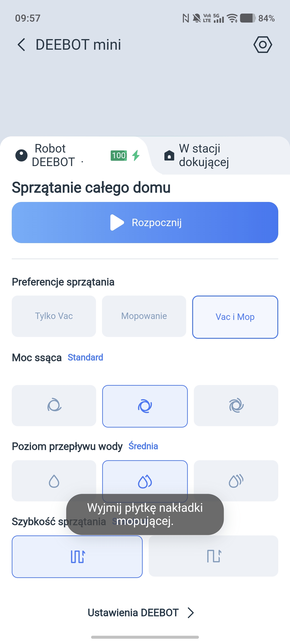Image resolution: width=290 pixels, height=644 pixels.
Task: Select Tylko Vac cleaning preference
Action: click(x=54, y=316)
